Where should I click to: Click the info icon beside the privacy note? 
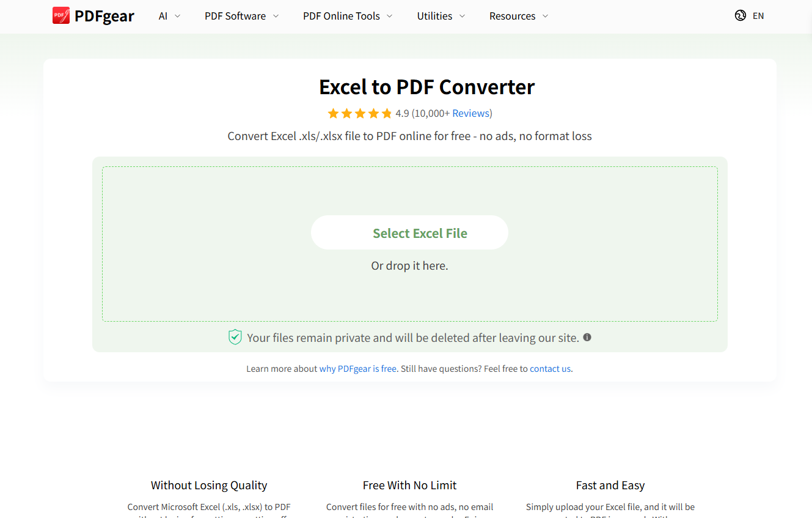[587, 337]
